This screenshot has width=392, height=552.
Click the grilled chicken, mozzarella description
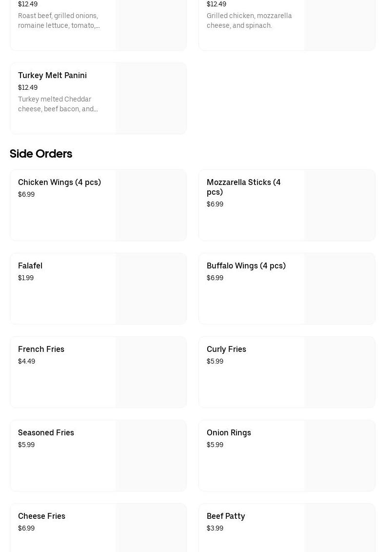pos(249,20)
